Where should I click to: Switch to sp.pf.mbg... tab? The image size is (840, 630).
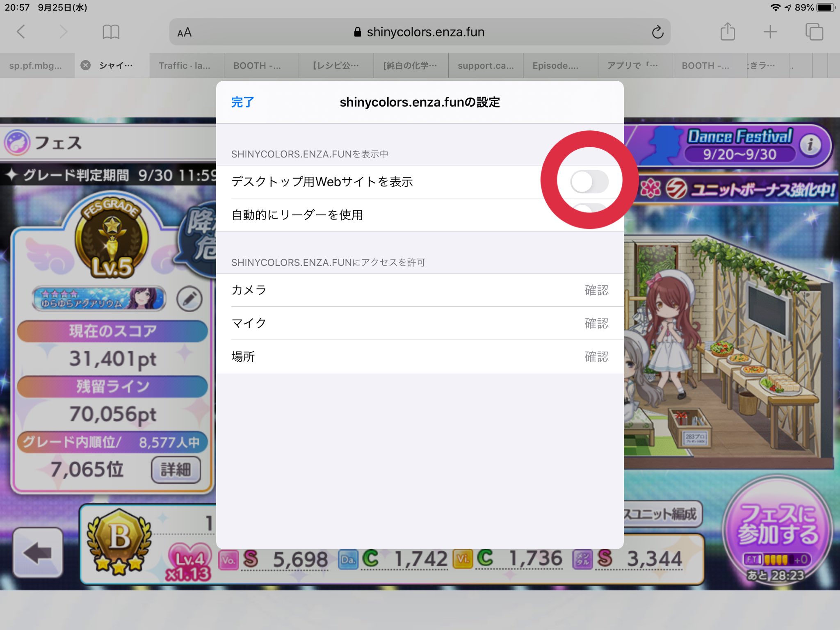[x=37, y=66]
